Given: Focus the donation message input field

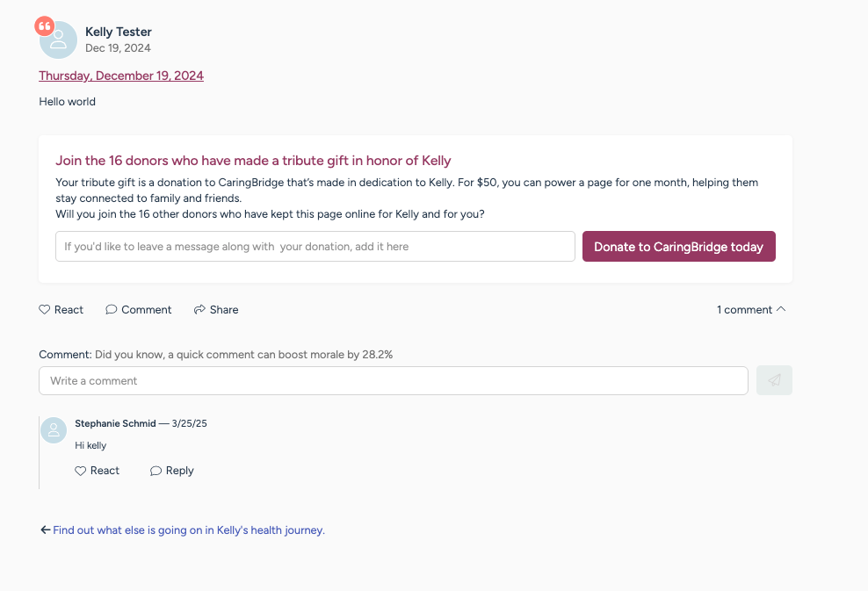Looking at the screenshot, I should [x=315, y=246].
